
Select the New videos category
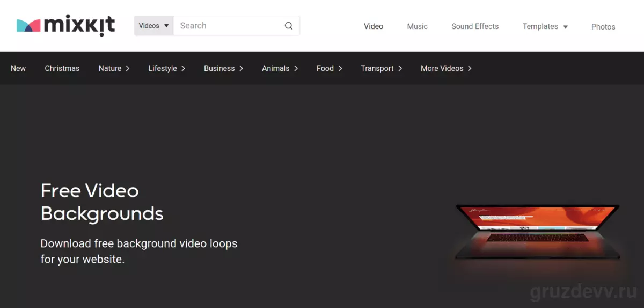[x=18, y=68]
